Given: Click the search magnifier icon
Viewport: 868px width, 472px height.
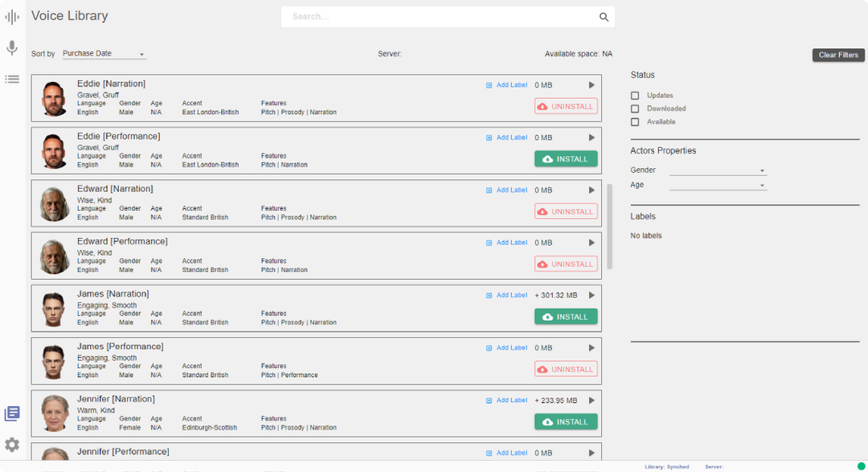Looking at the screenshot, I should pos(604,17).
